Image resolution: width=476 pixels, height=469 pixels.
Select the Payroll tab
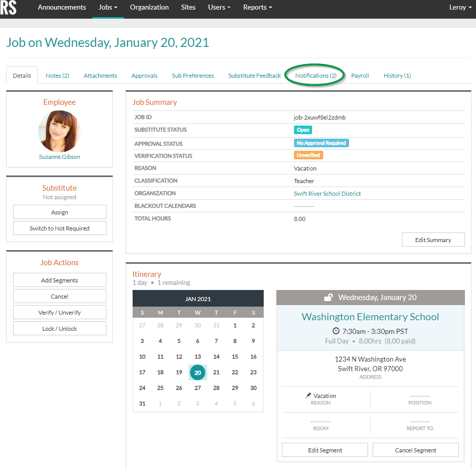pos(360,75)
